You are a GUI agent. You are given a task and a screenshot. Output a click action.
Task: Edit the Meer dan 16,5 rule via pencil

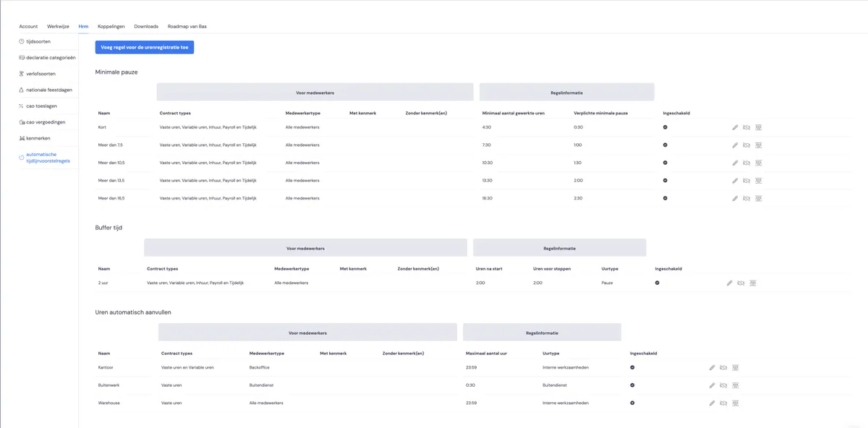pos(735,198)
